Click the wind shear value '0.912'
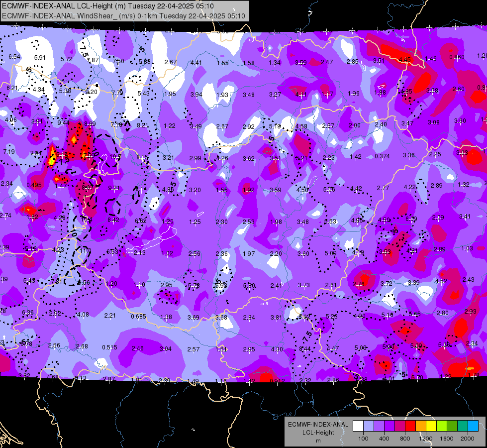This screenshot has height=448, width=487. tap(278, 381)
